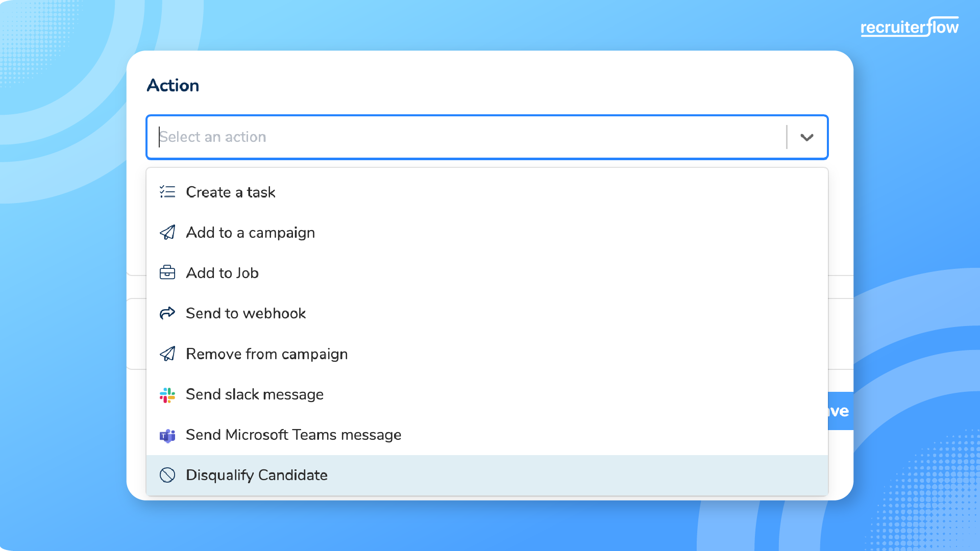
Task: Select Add to a campaign option
Action: click(x=250, y=233)
